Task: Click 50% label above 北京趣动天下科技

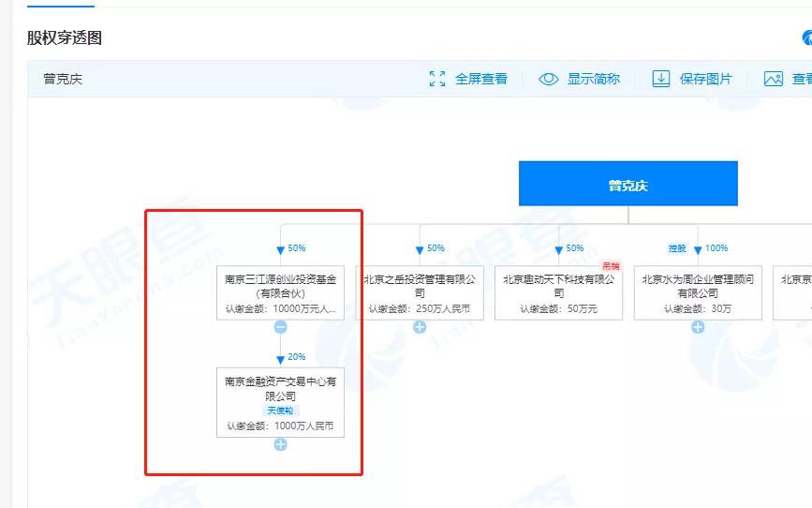Action: [575, 248]
